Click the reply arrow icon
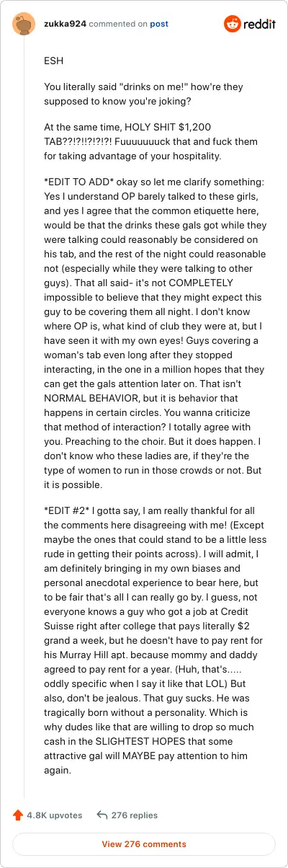Viewport: 288px width, 868px height. 102,815
